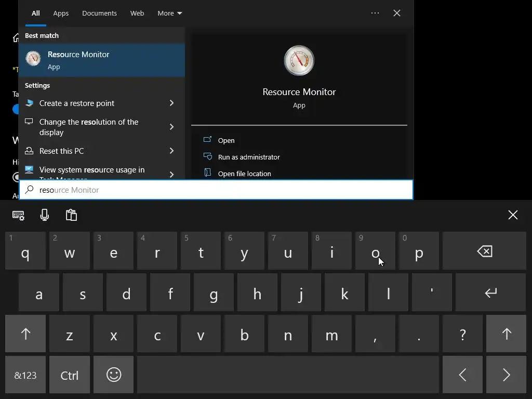Tap the emoji smiley key
The height and width of the screenshot is (399, 532).
114,375
